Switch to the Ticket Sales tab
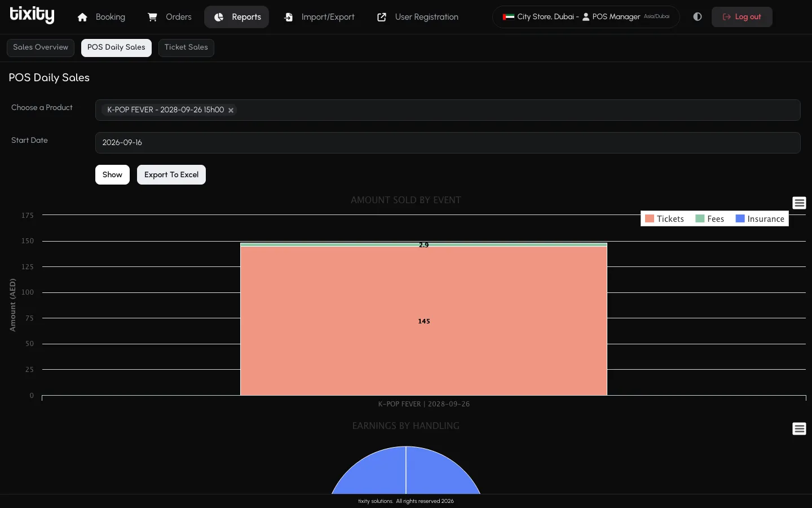Screen dimensions: 812x508 186,47
